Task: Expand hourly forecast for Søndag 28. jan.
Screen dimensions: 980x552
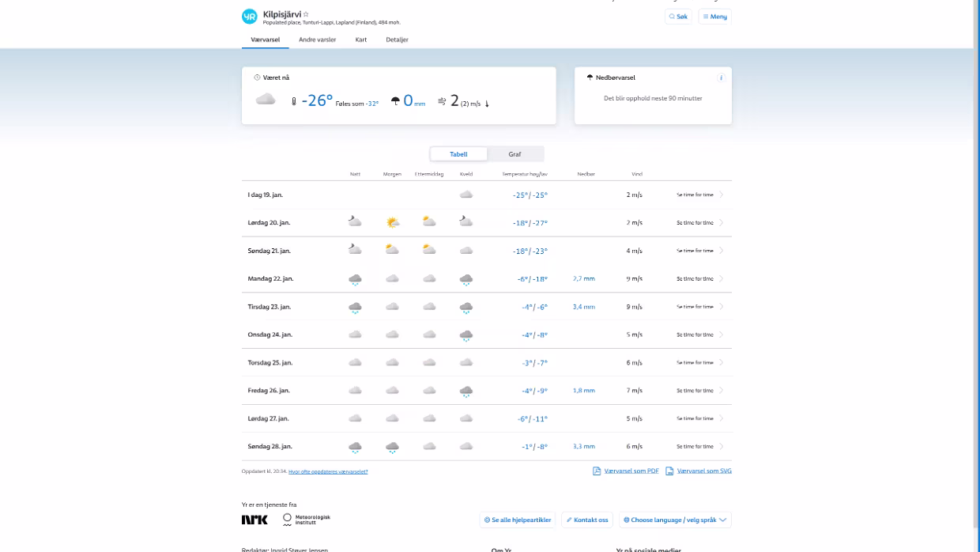Action: (699, 447)
